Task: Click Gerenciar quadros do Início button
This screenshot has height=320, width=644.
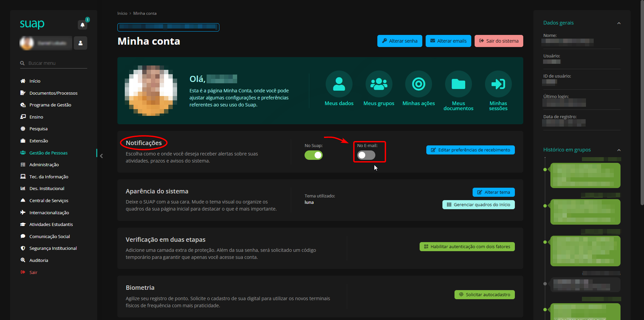Action: click(479, 205)
